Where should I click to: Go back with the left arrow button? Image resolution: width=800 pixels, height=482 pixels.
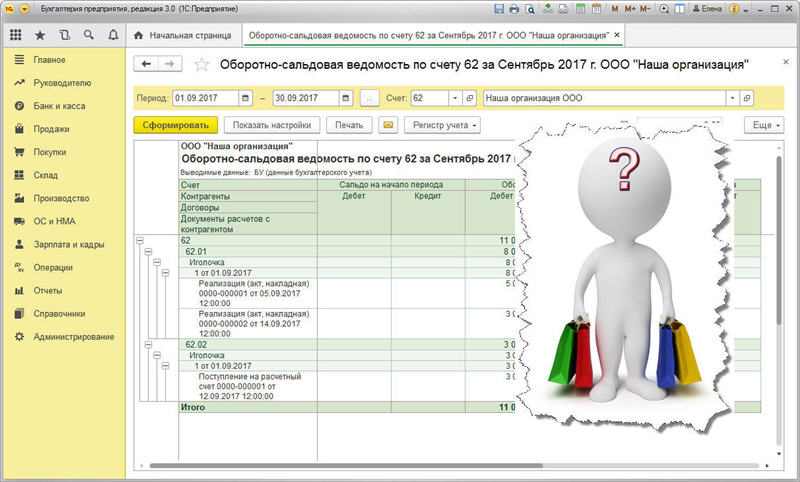(x=146, y=64)
